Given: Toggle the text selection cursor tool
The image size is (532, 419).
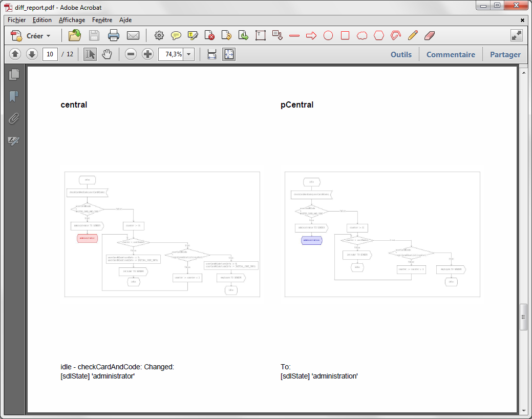Looking at the screenshot, I should pos(90,54).
